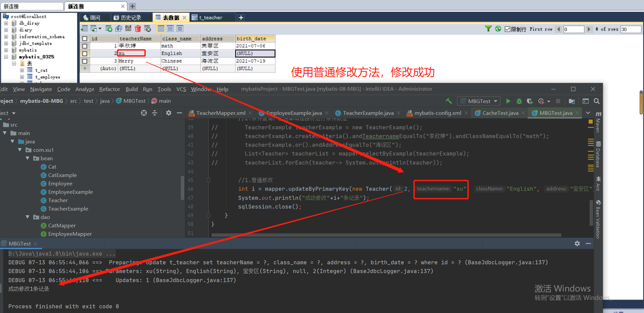
Task: Click the Stop process square icon
Action: (x=558, y=101)
